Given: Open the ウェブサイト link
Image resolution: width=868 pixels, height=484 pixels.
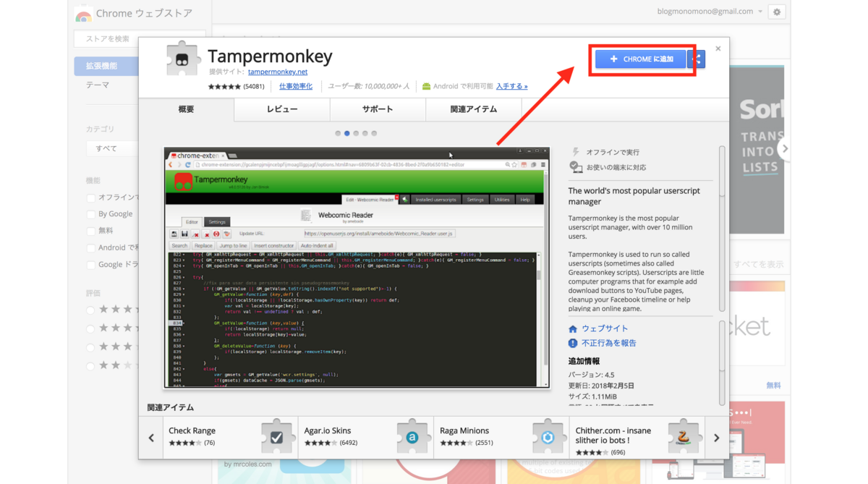Looking at the screenshot, I should [605, 328].
